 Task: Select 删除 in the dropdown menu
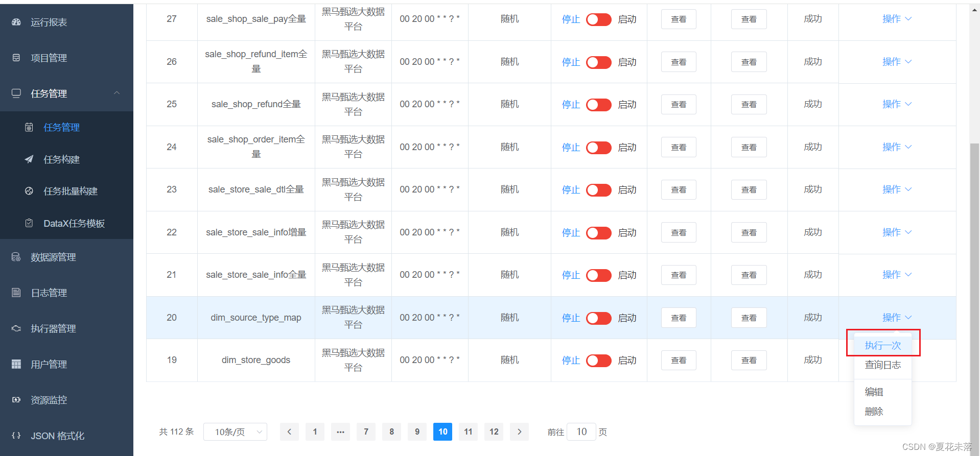(883, 412)
